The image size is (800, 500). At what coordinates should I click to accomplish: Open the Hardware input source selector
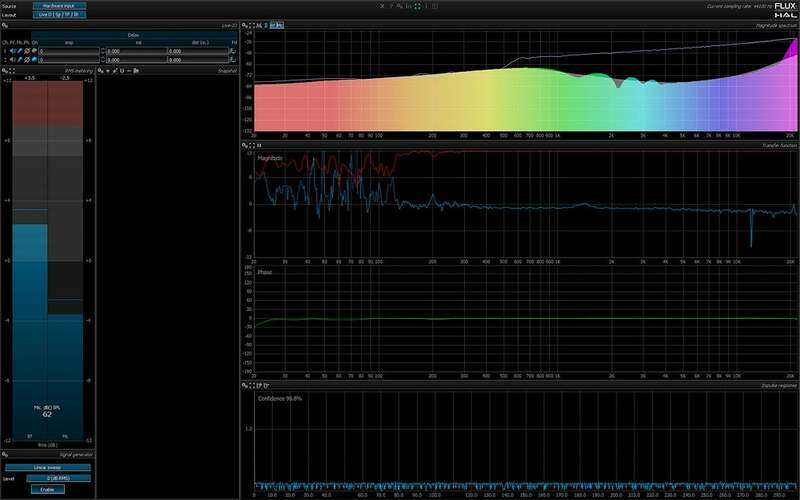59,6
